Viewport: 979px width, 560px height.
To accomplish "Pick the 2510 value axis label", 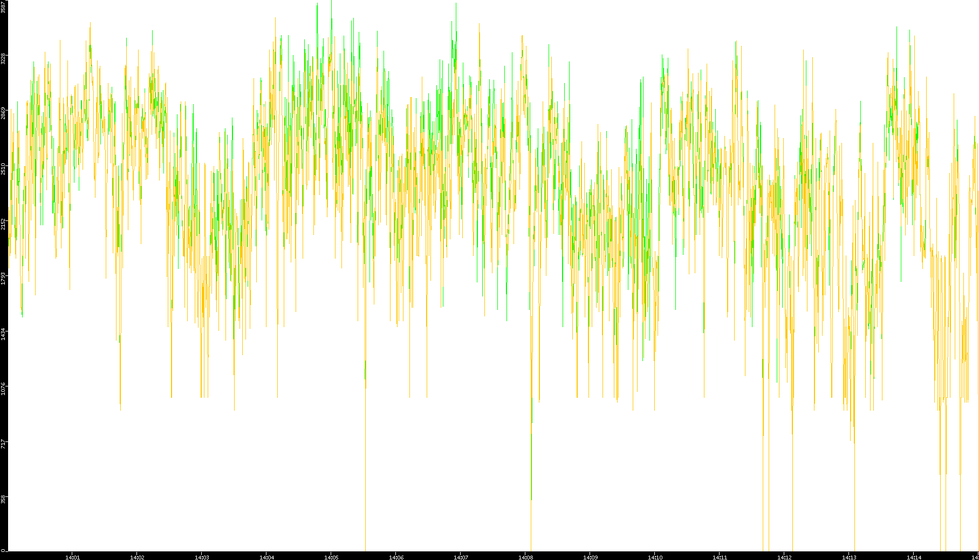I will click(3, 169).
